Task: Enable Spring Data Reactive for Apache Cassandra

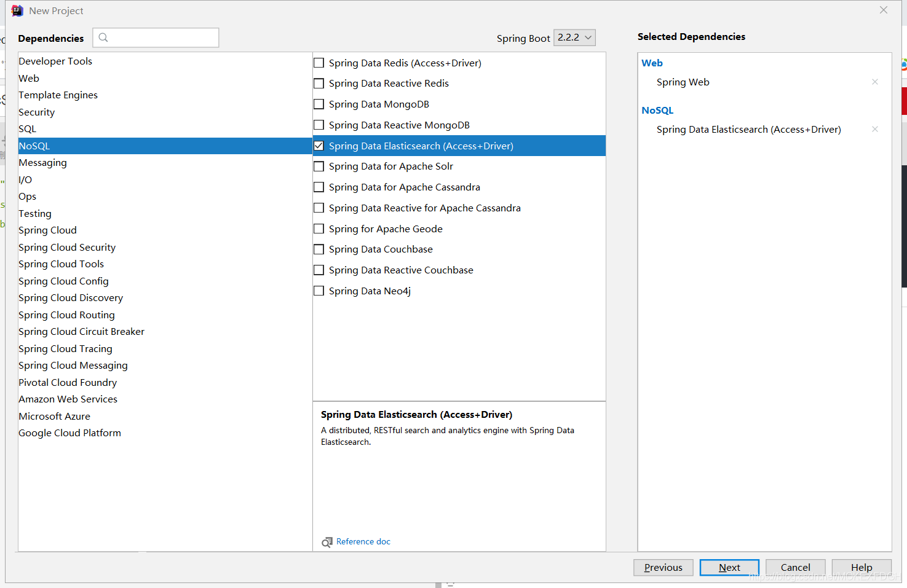Action: point(319,208)
